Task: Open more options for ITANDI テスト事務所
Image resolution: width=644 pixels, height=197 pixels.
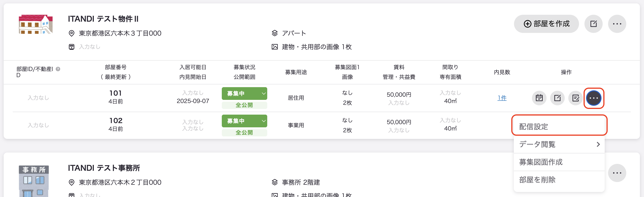Action: click(x=617, y=173)
